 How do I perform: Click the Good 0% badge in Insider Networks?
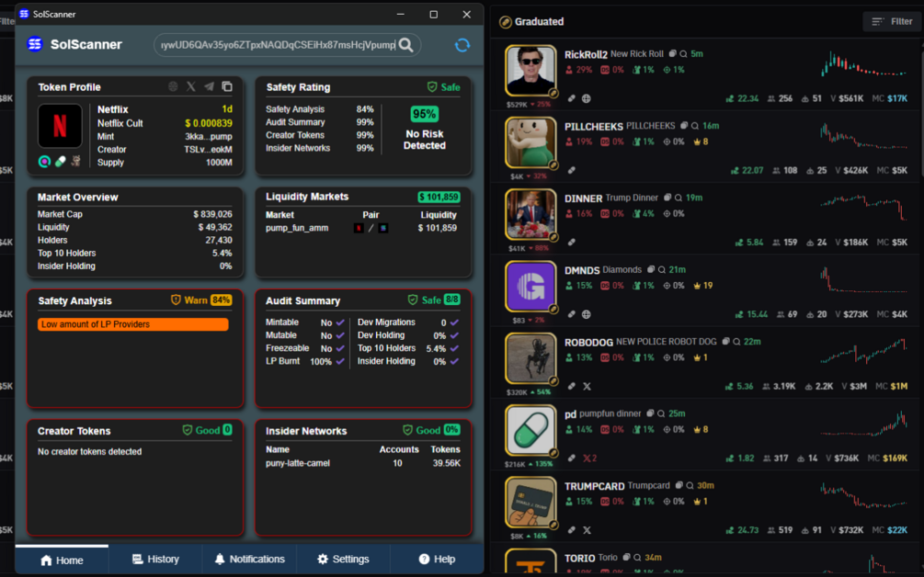point(431,430)
